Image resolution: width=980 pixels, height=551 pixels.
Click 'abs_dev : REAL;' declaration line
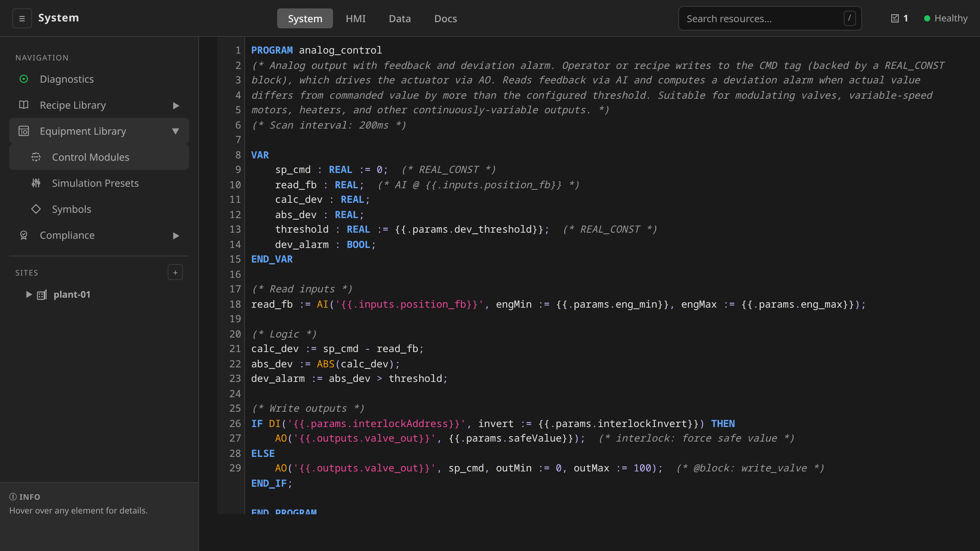pyautogui.click(x=320, y=215)
